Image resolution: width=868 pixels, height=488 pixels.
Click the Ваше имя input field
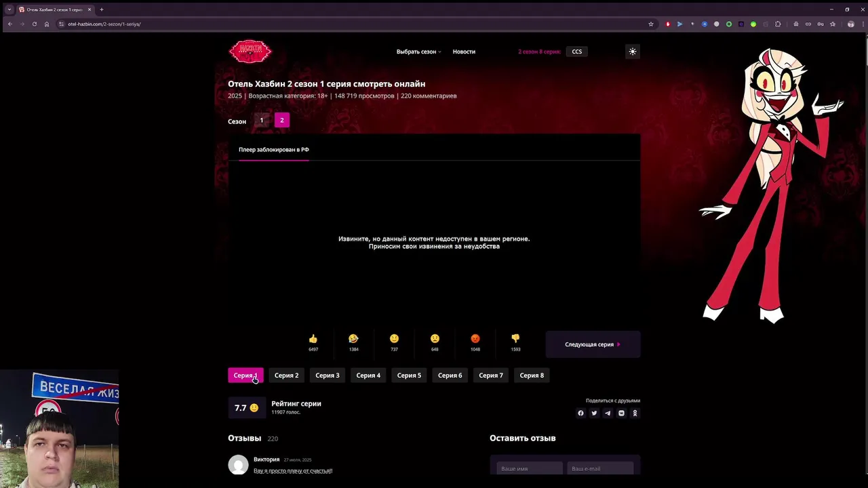pyautogui.click(x=530, y=468)
